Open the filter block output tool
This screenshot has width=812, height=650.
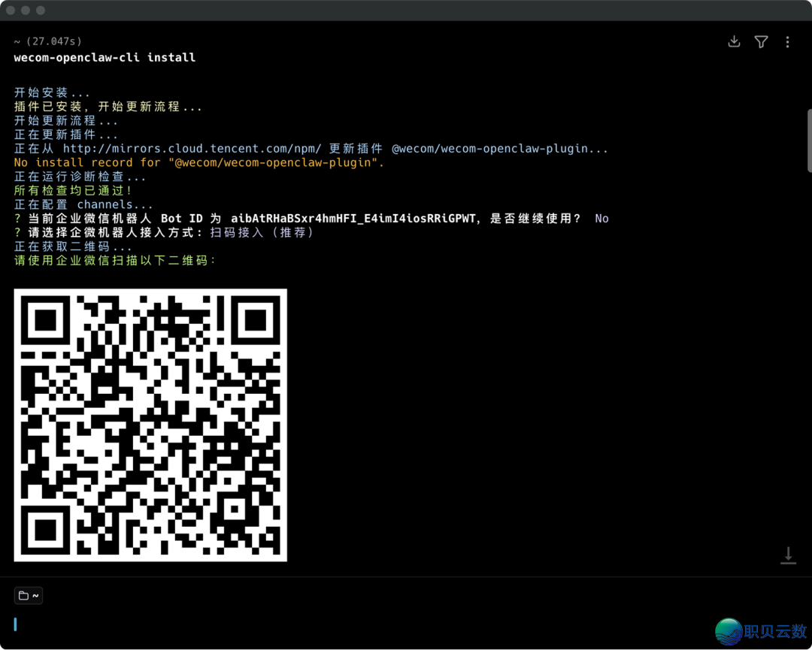coord(761,42)
